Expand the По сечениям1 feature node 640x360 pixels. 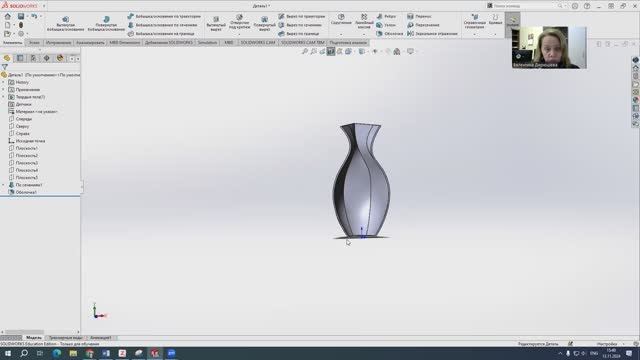coord(4,185)
